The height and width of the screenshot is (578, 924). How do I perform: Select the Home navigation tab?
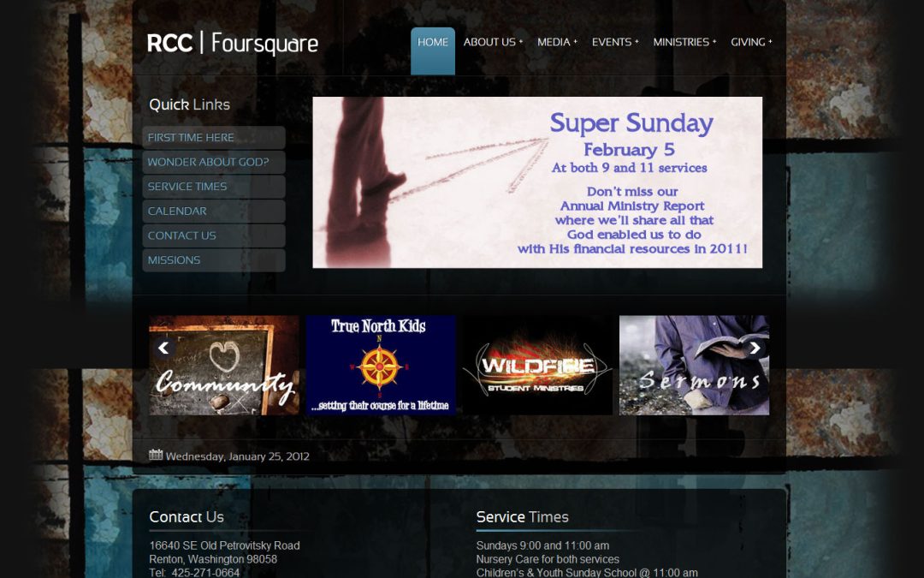[x=433, y=41]
